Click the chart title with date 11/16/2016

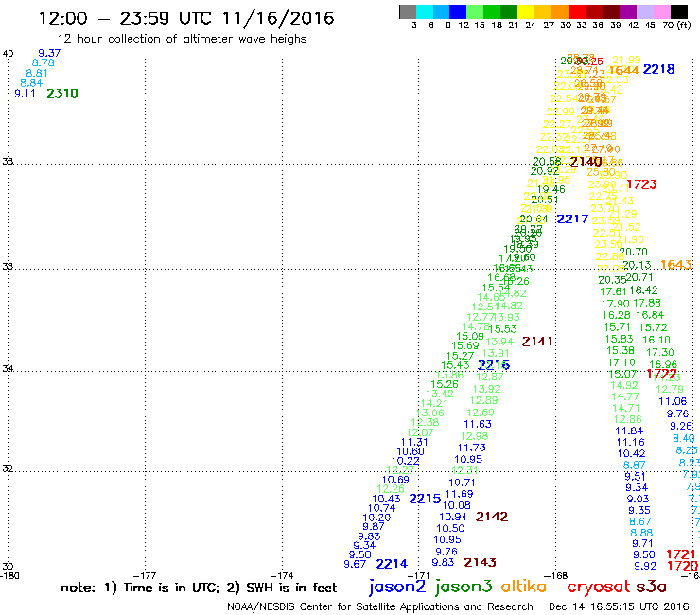(186, 18)
